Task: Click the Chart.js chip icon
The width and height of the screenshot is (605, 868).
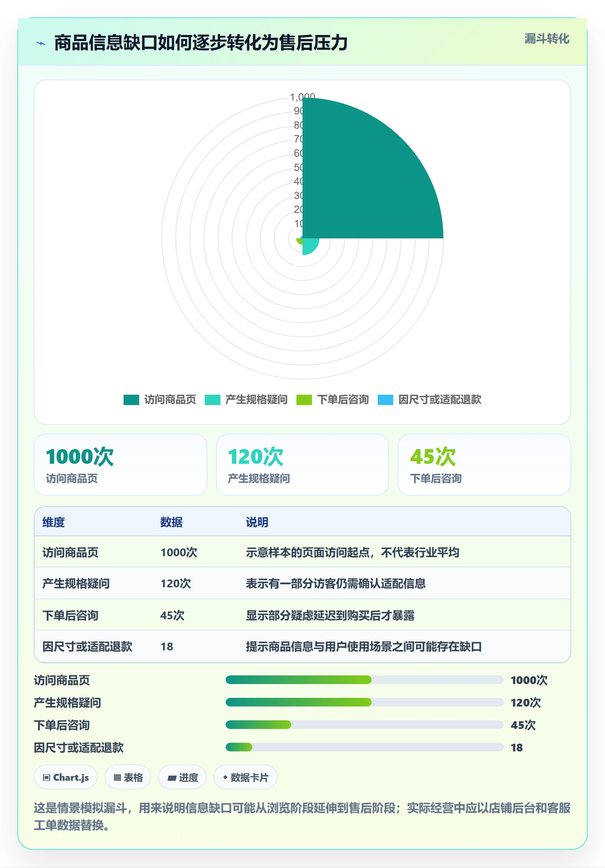Action: click(x=66, y=777)
